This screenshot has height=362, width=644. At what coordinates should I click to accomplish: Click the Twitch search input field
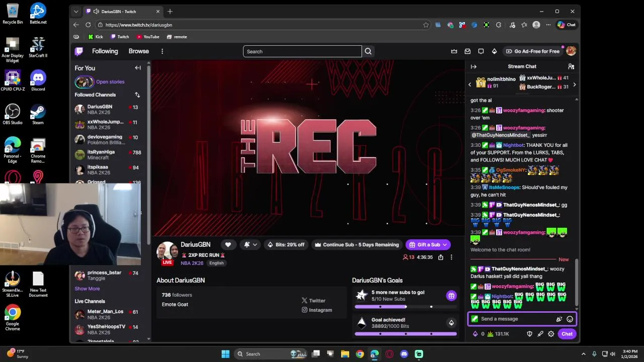(x=302, y=51)
